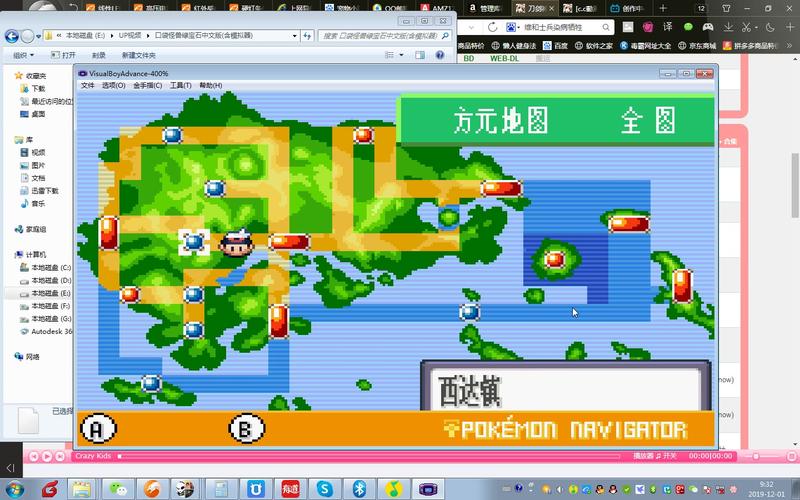The image size is (800, 500).
Task: Click the browser translate 译 icon
Action: (x=667, y=27)
